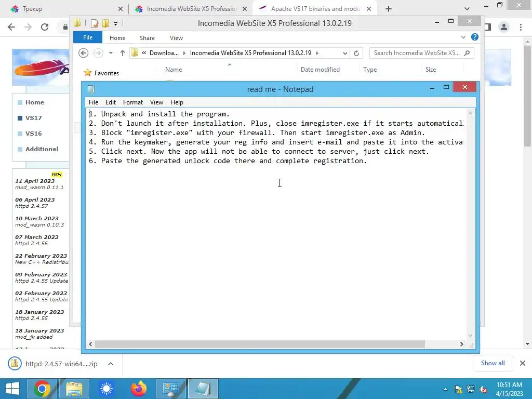Click Notepad horizontal scrollbar thumb
This screenshot has height=399, width=532.
point(260,344)
